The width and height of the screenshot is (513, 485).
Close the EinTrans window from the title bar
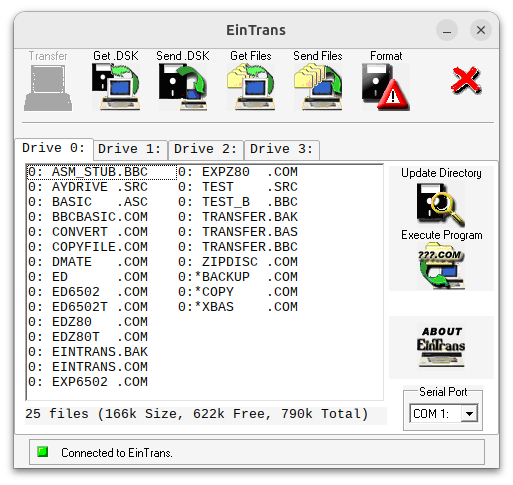(x=481, y=30)
